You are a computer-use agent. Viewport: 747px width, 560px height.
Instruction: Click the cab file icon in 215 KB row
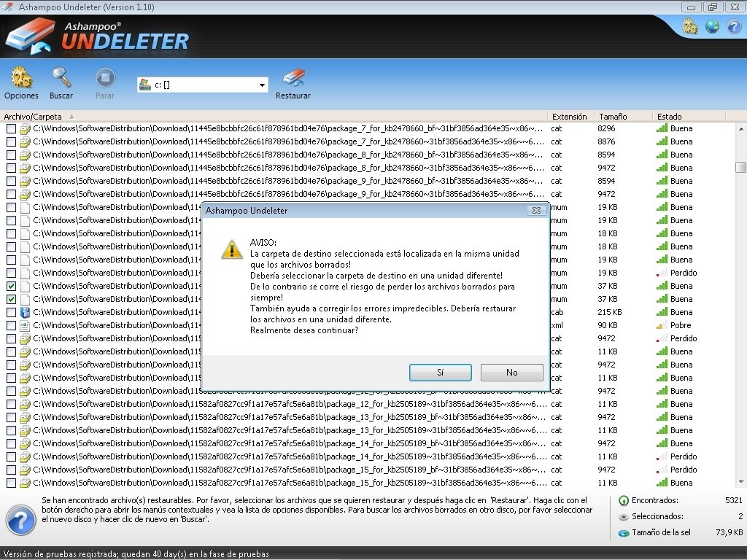coord(25,312)
